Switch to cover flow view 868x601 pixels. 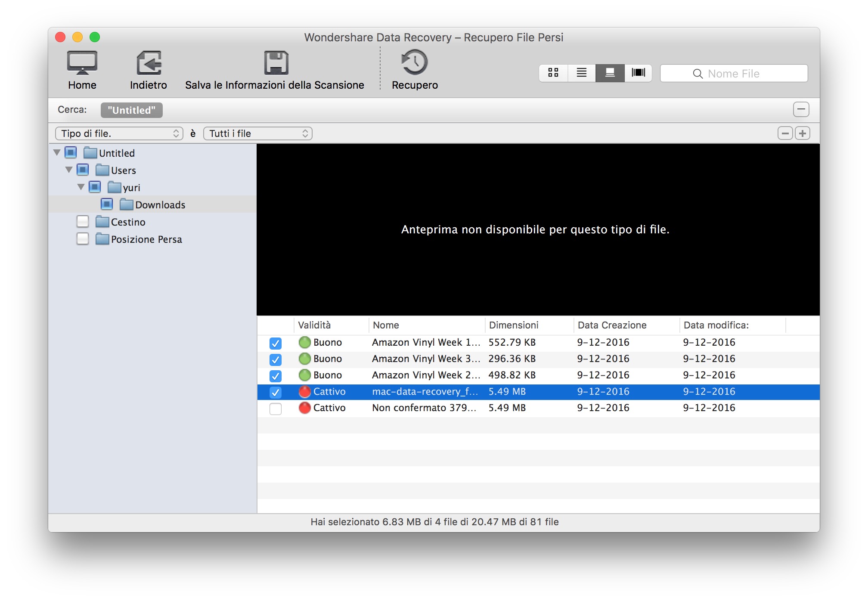point(638,73)
